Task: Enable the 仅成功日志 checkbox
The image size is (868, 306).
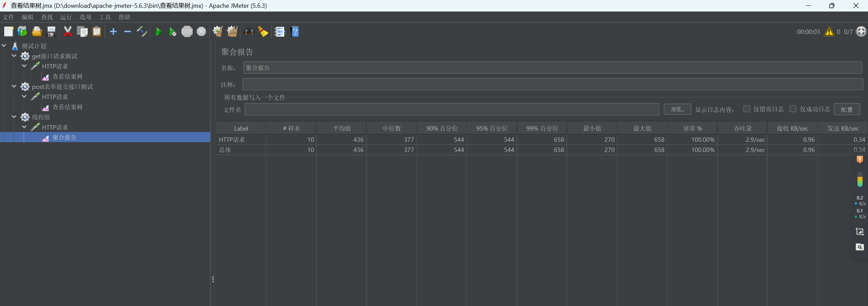Action: [793, 109]
